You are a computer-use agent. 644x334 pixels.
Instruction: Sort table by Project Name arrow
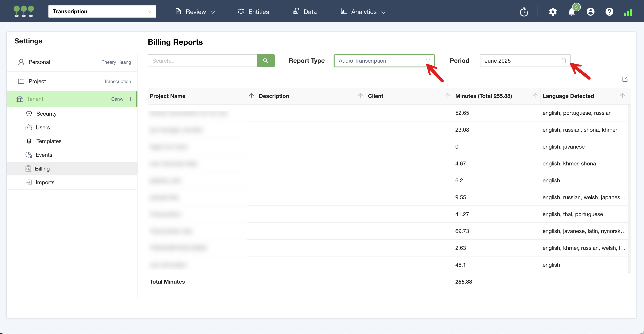(x=251, y=96)
